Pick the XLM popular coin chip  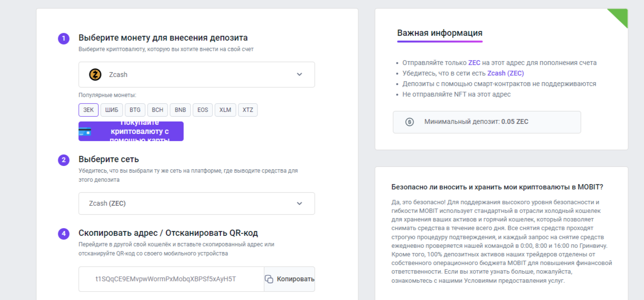pos(225,110)
